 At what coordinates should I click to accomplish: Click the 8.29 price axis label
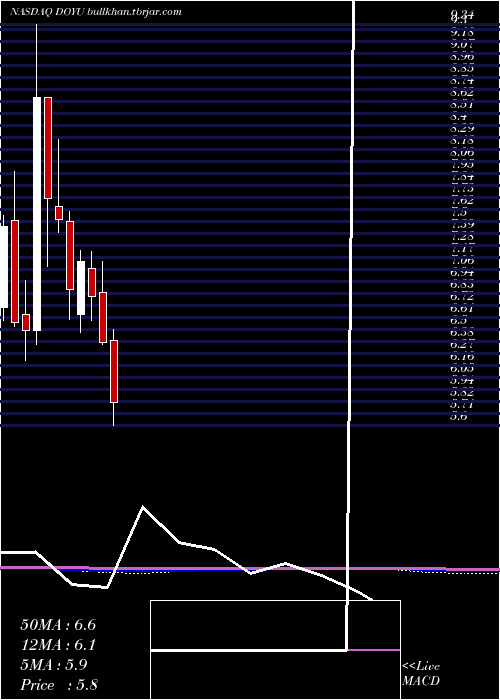462,129
